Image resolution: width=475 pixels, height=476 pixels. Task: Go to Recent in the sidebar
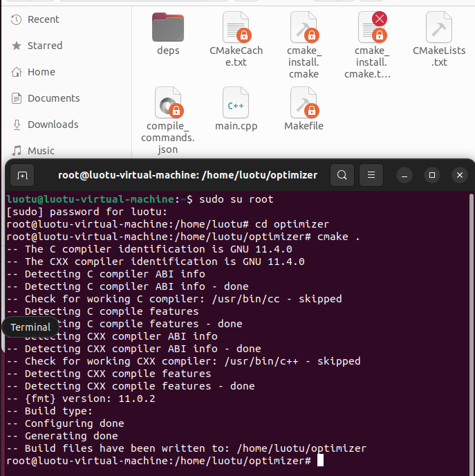[43, 19]
